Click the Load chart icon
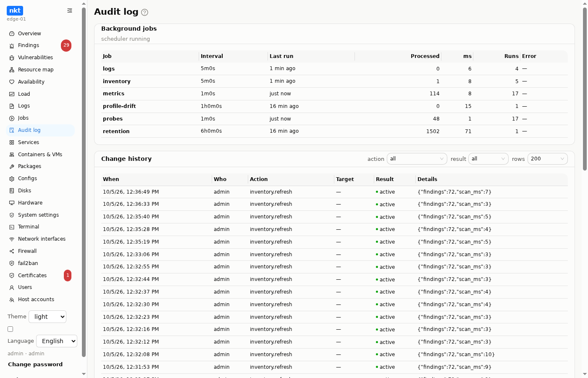The width and height of the screenshot is (588, 378). point(12,94)
